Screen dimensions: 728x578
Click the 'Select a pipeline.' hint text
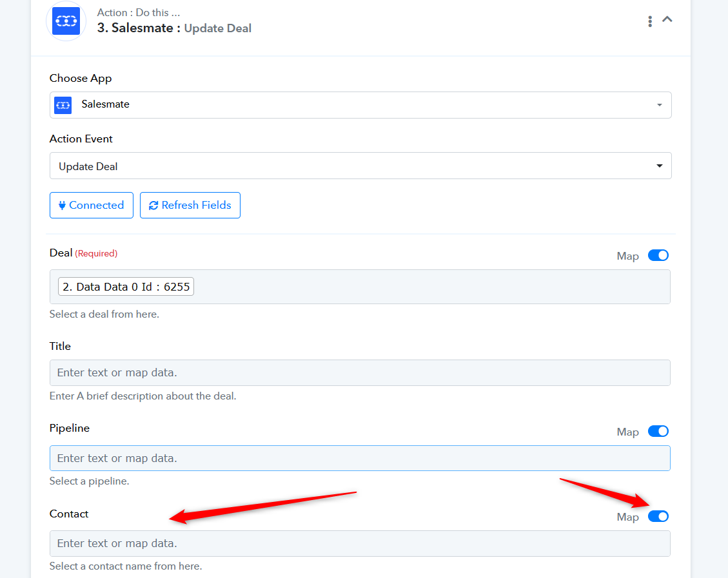point(89,481)
